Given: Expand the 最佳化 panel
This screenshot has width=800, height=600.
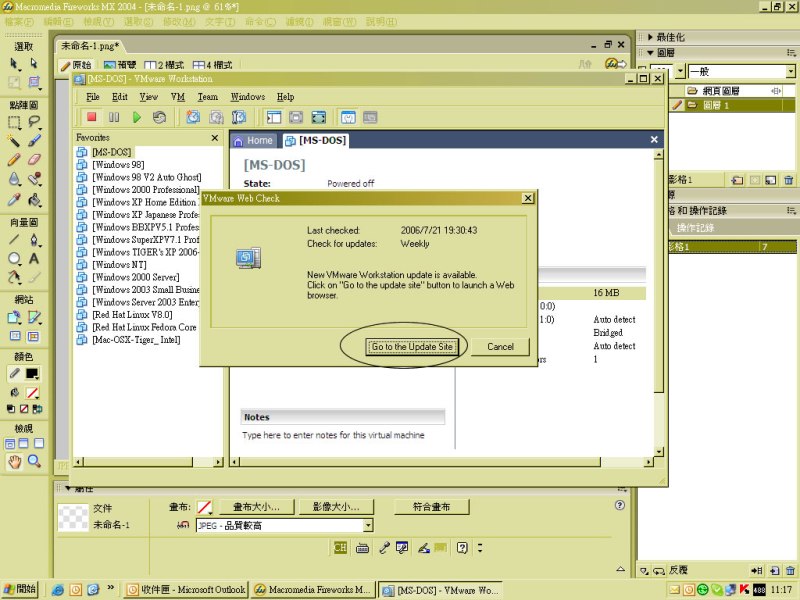Looking at the screenshot, I should [x=651, y=37].
